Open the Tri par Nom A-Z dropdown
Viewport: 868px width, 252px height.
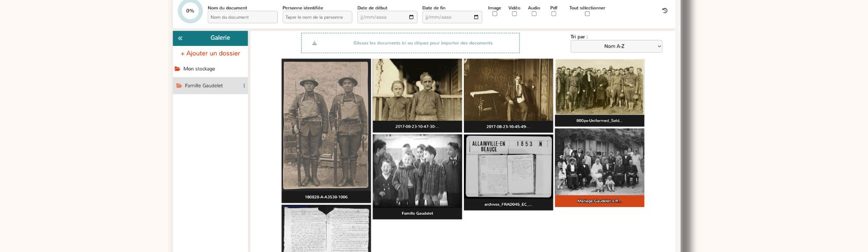pos(616,46)
